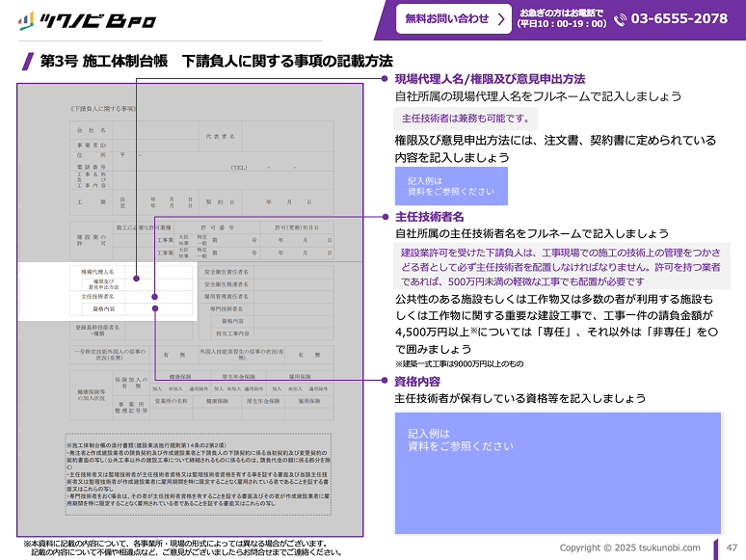Click the large blue 記入例 placeholder box
The image size is (746, 560).
coord(558,473)
